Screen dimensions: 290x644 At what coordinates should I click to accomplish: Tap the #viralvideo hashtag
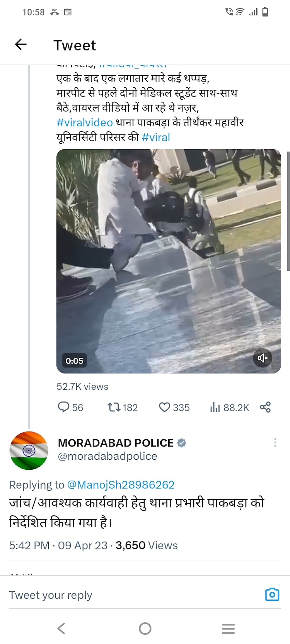(x=85, y=122)
